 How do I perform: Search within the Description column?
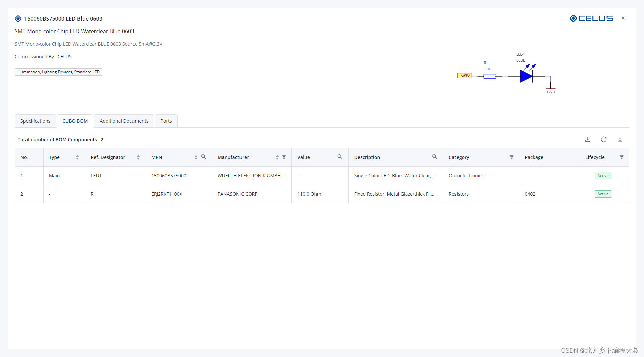435,157
